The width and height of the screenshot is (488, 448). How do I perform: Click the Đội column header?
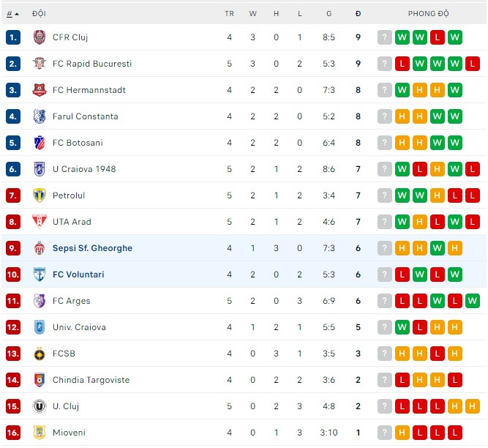click(x=39, y=14)
